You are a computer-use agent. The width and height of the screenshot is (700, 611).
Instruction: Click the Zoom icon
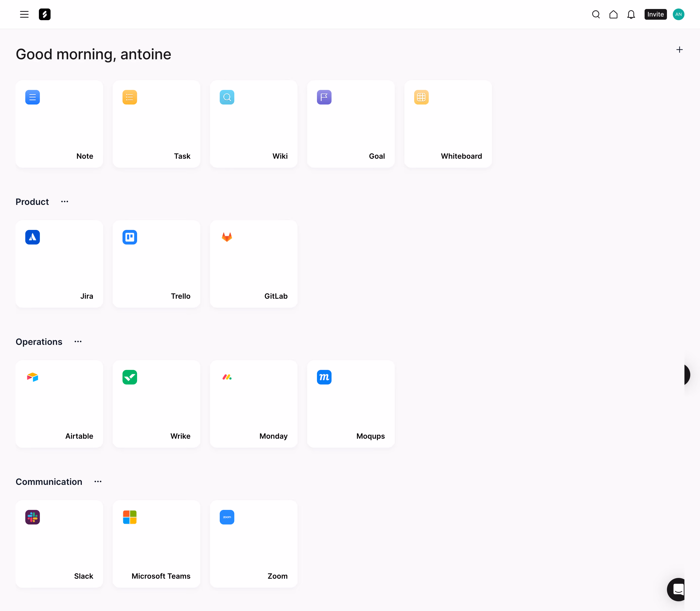(x=227, y=517)
